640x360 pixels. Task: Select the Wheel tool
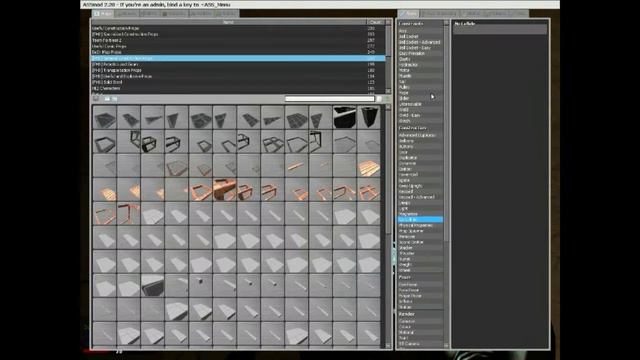click(420, 270)
